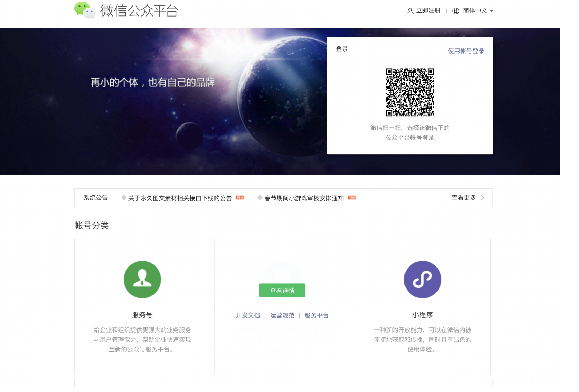Click the green 服务号 account icon
The width and height of the screenshot is (579, 392).
coord(142,279)
